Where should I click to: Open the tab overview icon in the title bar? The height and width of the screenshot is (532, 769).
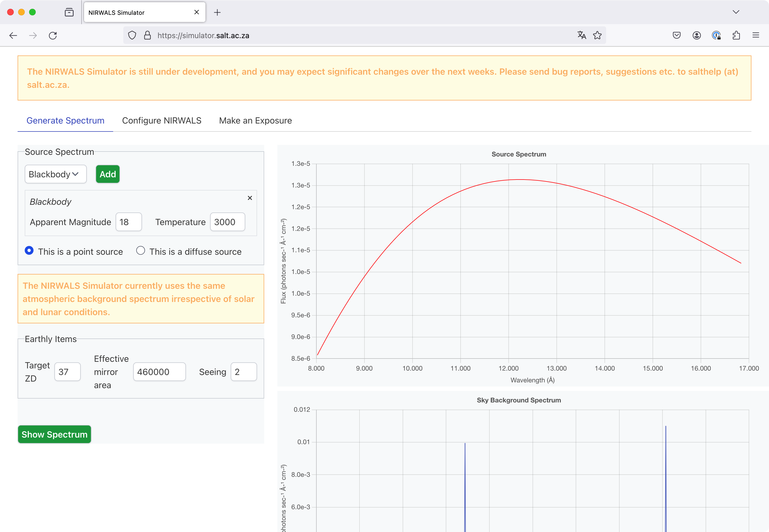69,12
